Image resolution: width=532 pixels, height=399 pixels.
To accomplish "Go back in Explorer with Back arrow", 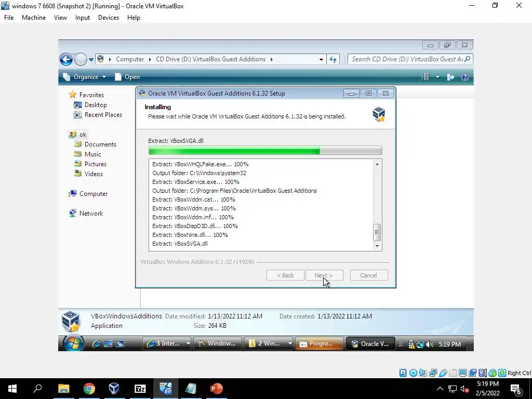I will point(66,59).
